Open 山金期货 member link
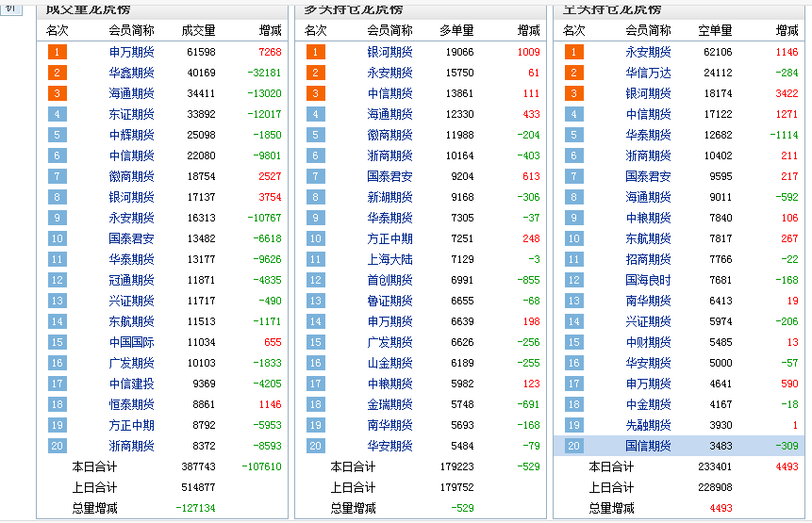This screenshot has width=812, height=523. [x=389, y=363]
